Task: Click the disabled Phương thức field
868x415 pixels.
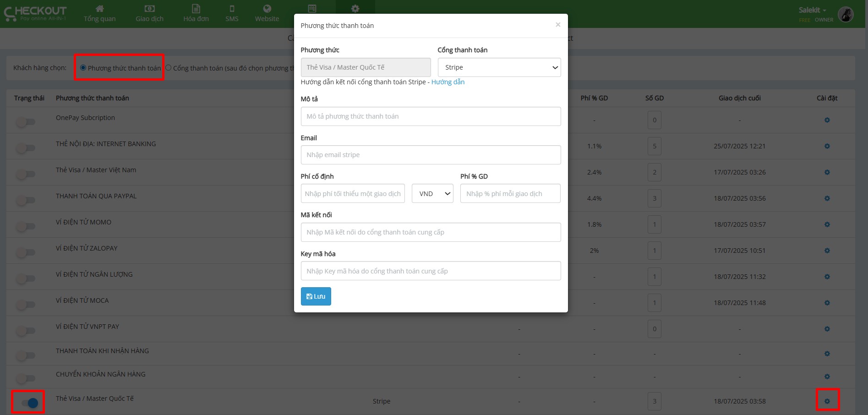Action: pos(366,67)
